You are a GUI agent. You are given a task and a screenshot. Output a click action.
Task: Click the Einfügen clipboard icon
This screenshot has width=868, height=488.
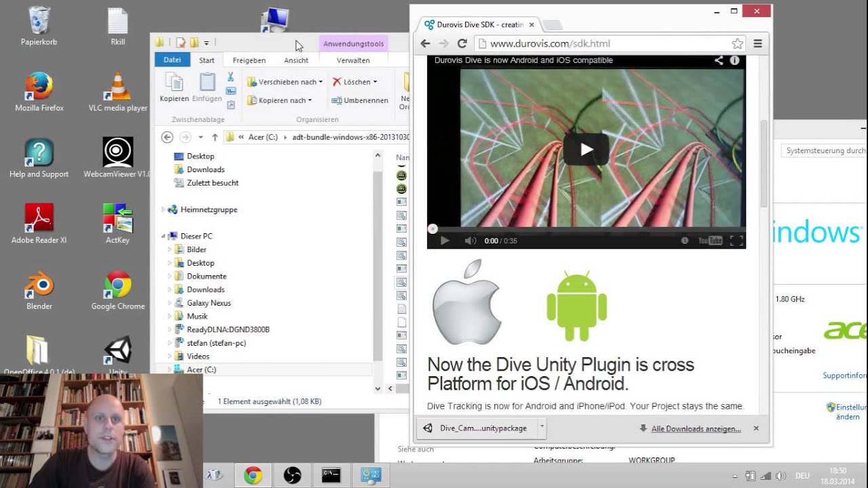pos(207,87)
